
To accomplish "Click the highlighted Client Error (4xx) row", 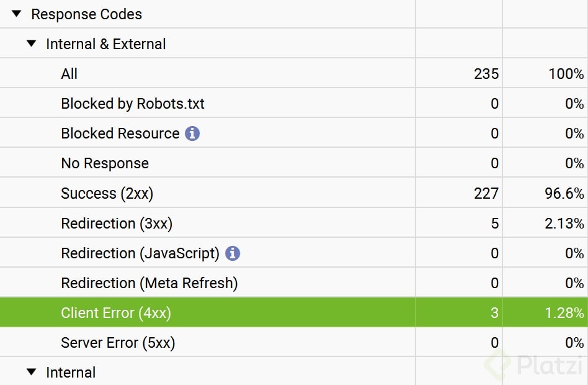I will tap(116, 313).
